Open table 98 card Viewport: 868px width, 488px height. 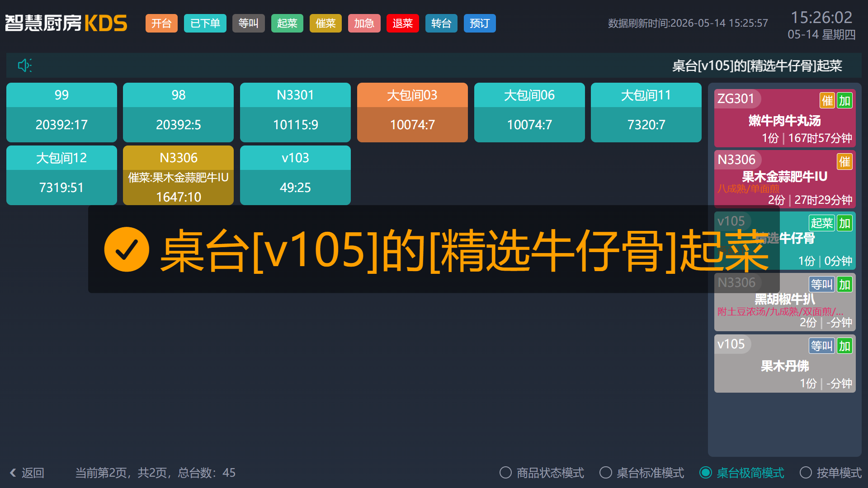[178, 113]
